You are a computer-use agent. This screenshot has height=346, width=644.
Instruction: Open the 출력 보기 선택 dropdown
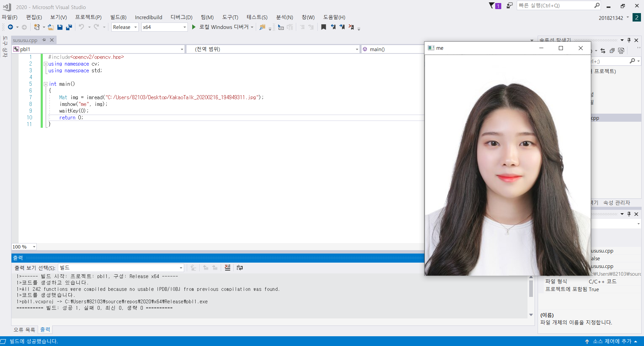[x=180, y=268]
